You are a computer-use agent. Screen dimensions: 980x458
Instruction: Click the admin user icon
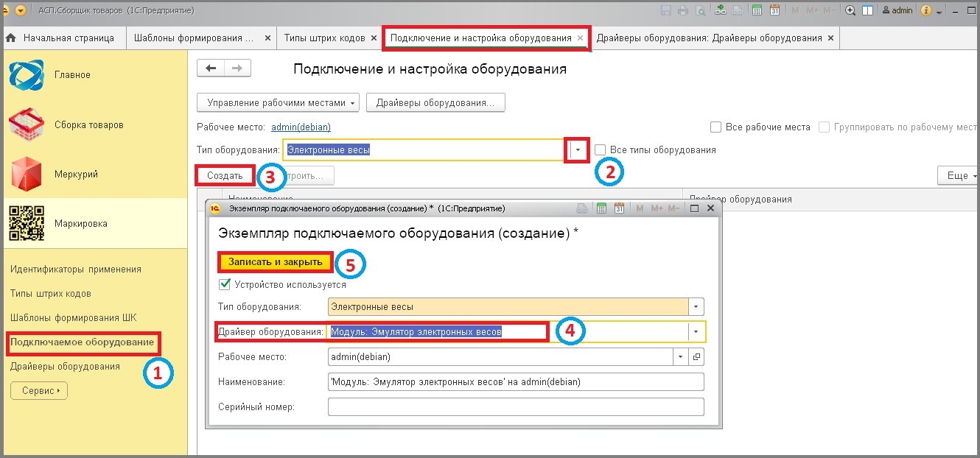[x=886, y=10]
